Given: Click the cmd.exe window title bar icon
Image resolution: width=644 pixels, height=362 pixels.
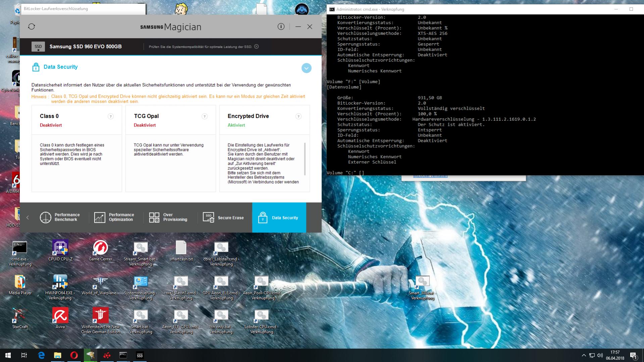Looking at the screenshot, I should (332, 9).
